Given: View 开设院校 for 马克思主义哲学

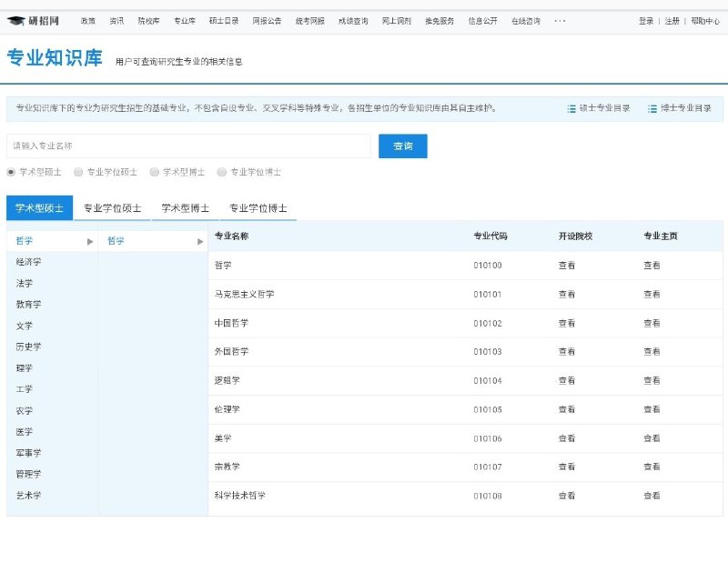Looking at the screenshot, I should coord(567,295).
